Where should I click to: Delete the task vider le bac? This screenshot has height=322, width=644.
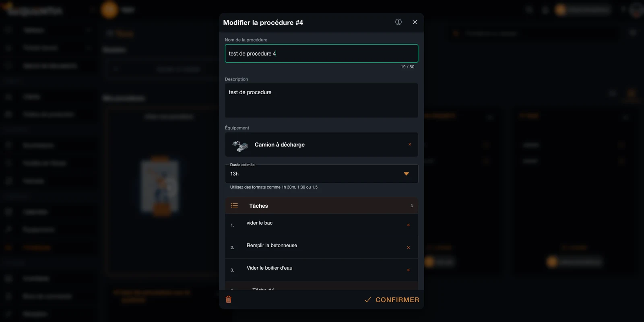pos(408,225)
